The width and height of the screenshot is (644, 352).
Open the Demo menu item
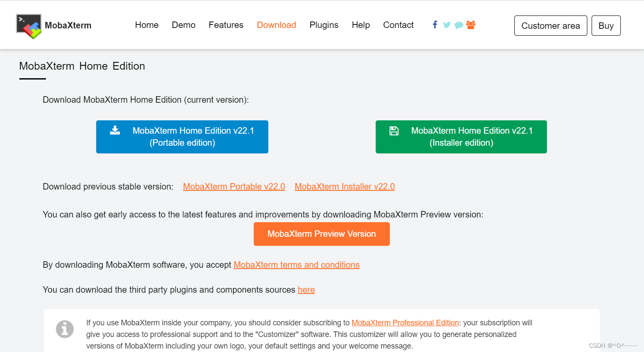click(x=184, y=25)
